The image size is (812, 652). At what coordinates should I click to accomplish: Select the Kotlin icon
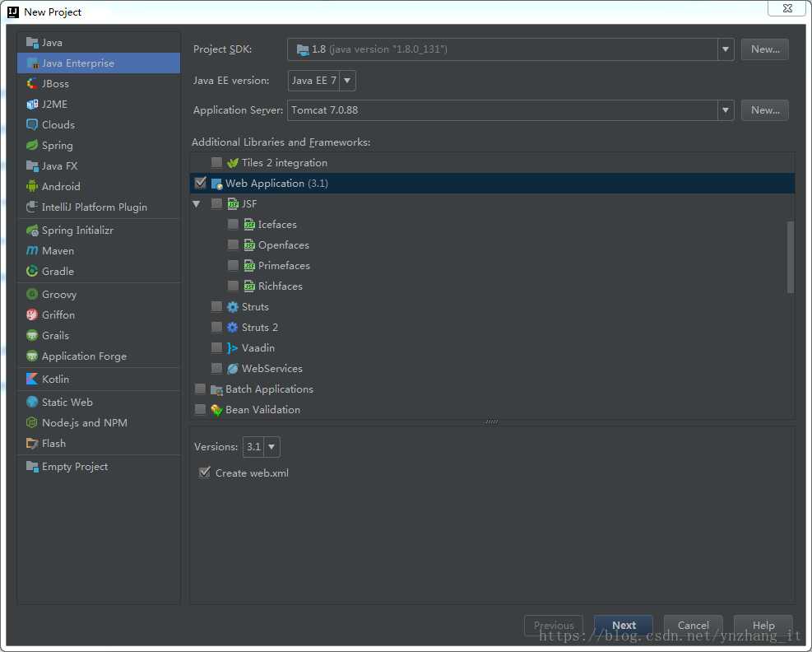pos(32,379)
